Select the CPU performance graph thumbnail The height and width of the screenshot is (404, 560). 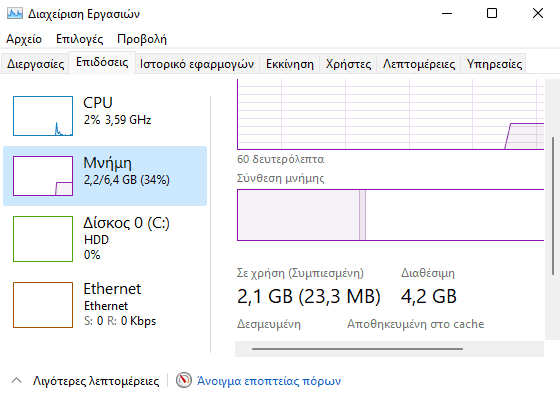point(43,116)
